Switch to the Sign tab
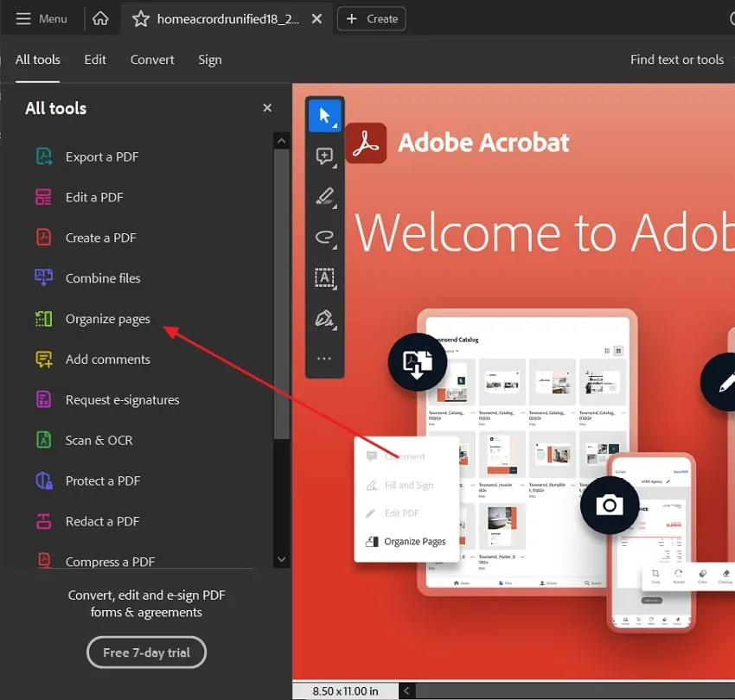The width and height of the screenshot is (735, 700). [209, 60]
